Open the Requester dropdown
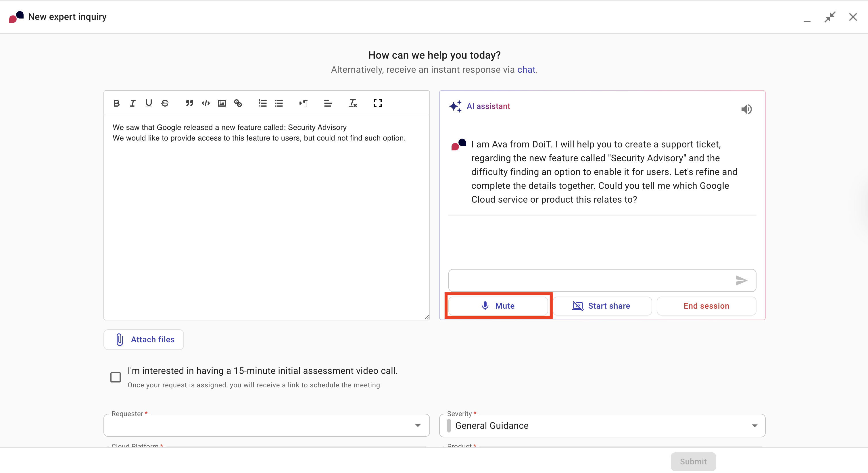The height and width of the screenshot is (473, 868). 418,426
